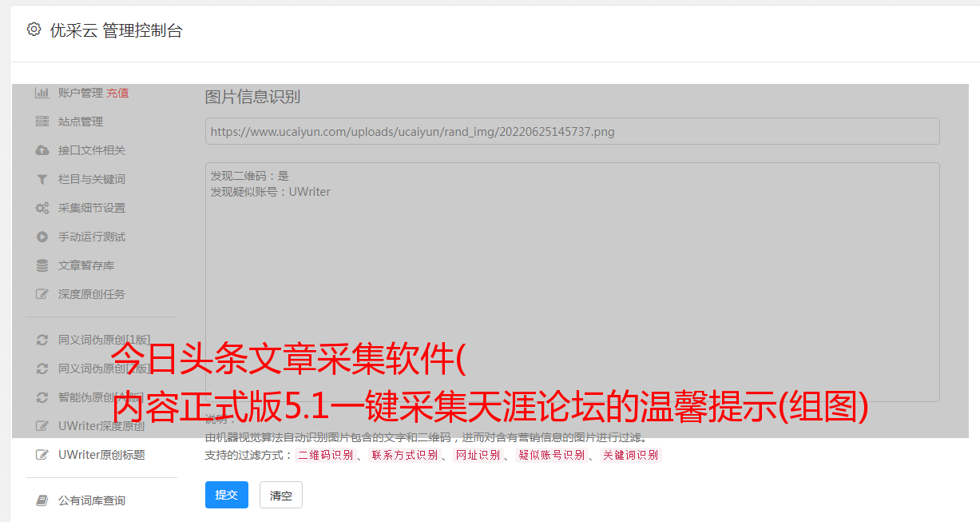Viewport: 980px width, 522px height.
Task: Select 深度原创任务 in sidebar
Action: tap(92, 294)
